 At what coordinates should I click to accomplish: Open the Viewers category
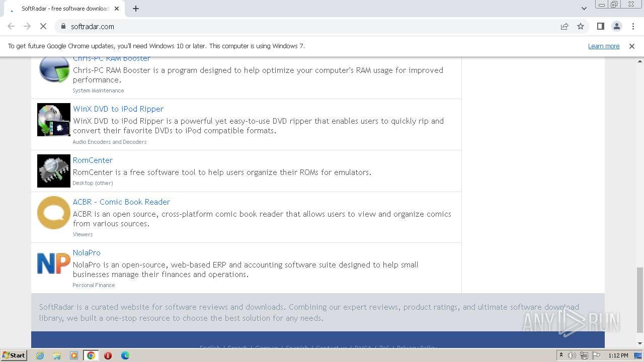[x=83, y=234]
